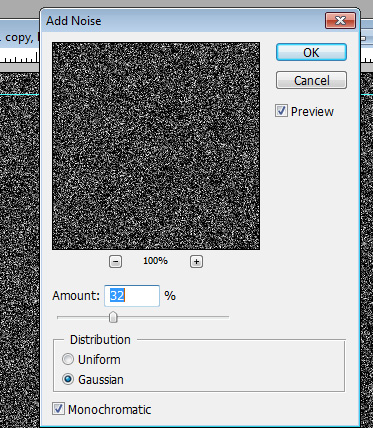373x428 pixels.
Task: Select Uniform distribution
Action: click(x=68, y=359)
